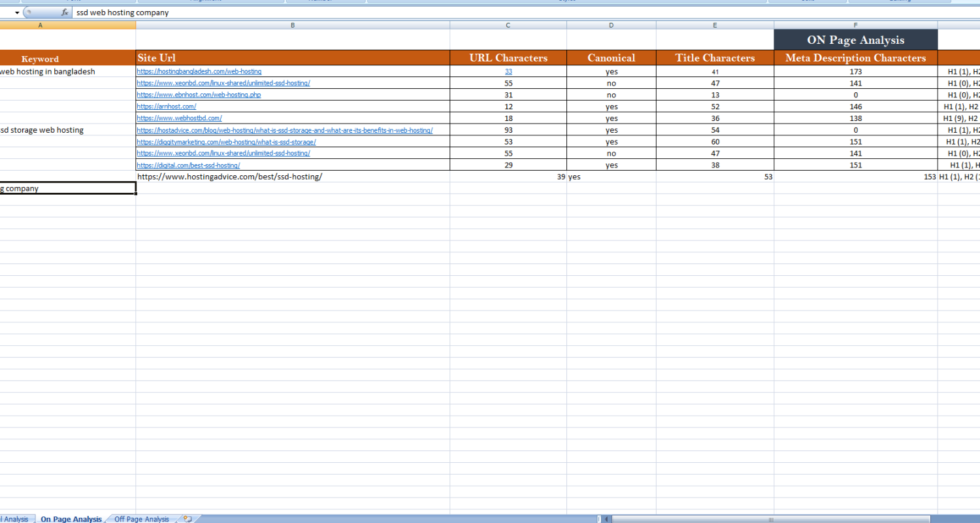
Task: Select the 'ON Page Analysis' title cell
Action: tap(856, 40)
